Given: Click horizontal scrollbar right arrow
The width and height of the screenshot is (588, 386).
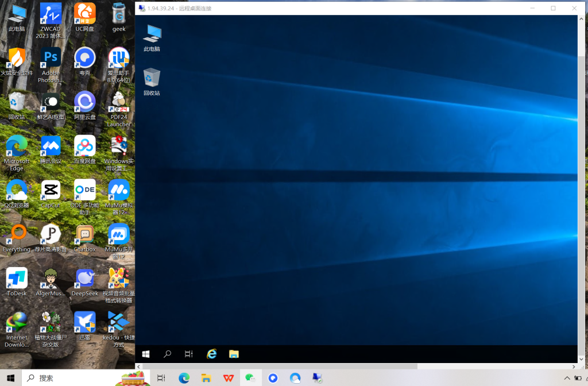Looking at the screenshot, I should point(574,366).
